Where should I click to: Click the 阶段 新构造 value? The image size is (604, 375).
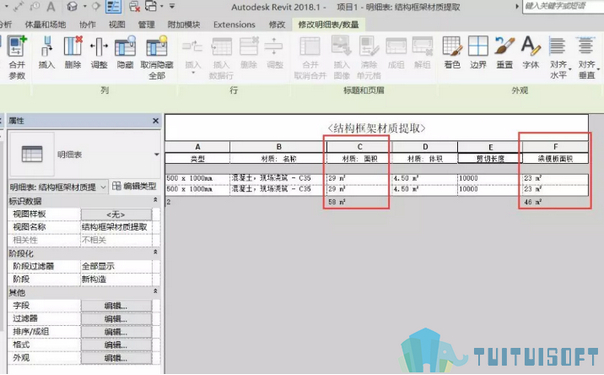[x=117, y=279]
